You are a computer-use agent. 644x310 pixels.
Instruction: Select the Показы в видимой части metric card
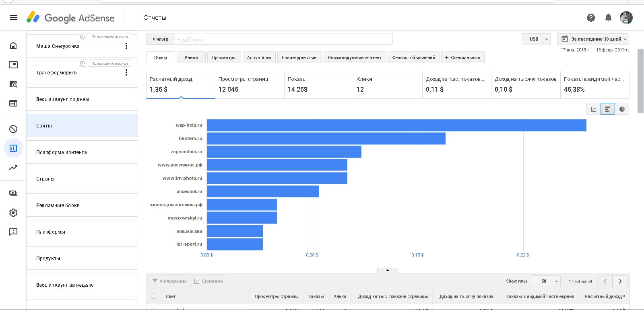tap(595, 85)
